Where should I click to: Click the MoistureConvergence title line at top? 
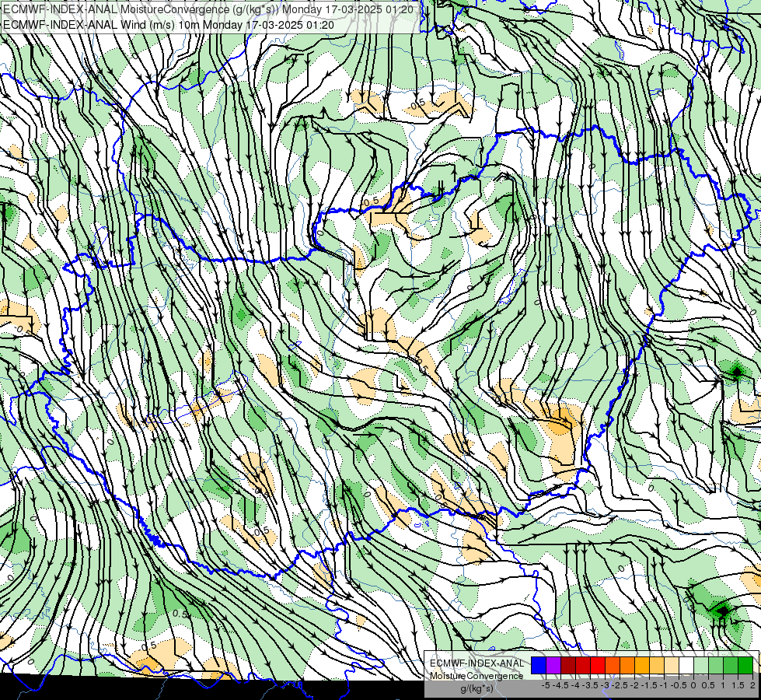208,9
